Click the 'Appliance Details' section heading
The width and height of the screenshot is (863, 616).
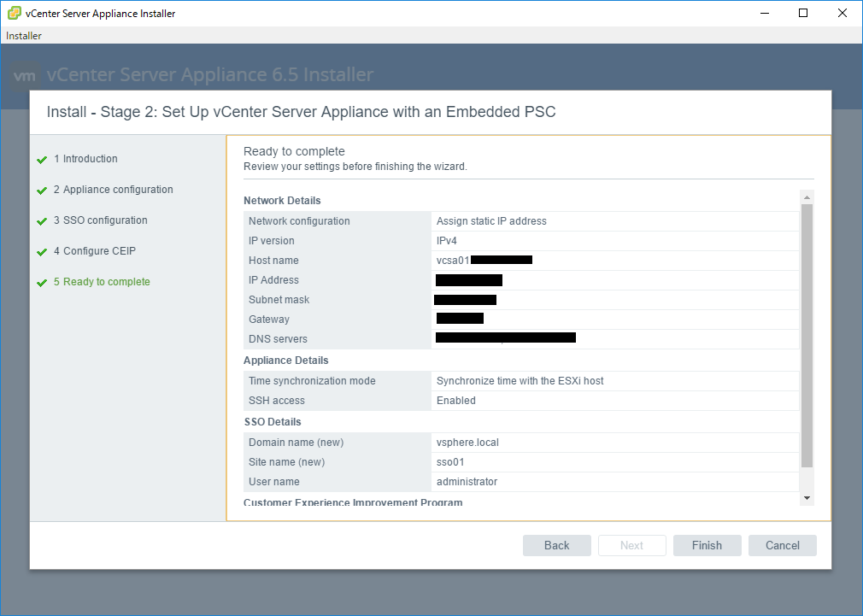(285, 361)
